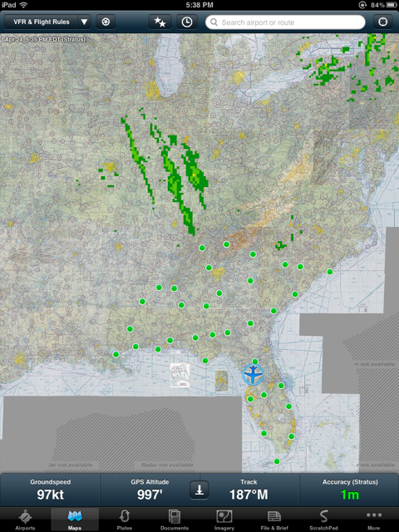Hide instrument panel with download arrow button

pos(199,490)
